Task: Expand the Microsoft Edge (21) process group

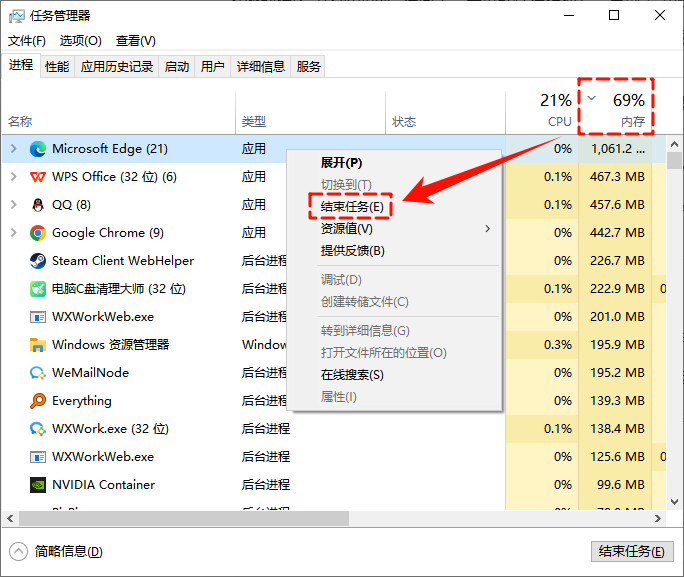Action: click(x=14, y=149)
